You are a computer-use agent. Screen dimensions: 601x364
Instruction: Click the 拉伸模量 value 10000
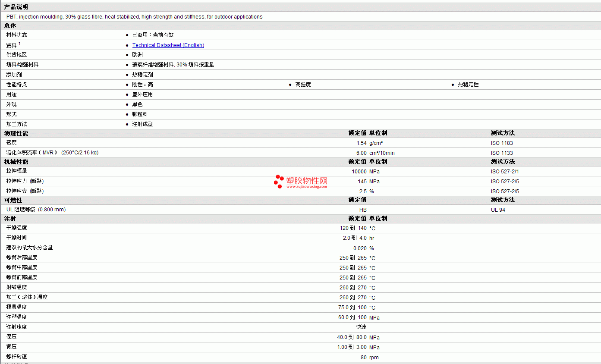(x=359, y=172)
